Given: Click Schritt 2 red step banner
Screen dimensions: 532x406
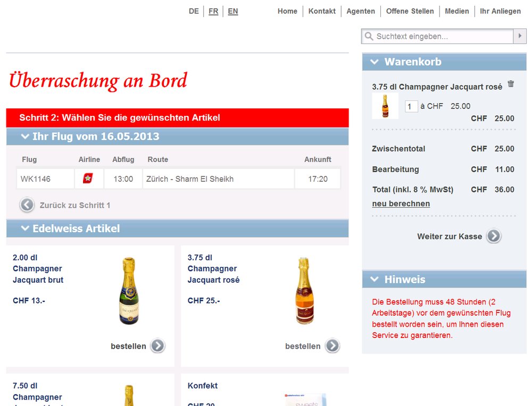Looking at the screenshot, I should (x=178, y=117).
